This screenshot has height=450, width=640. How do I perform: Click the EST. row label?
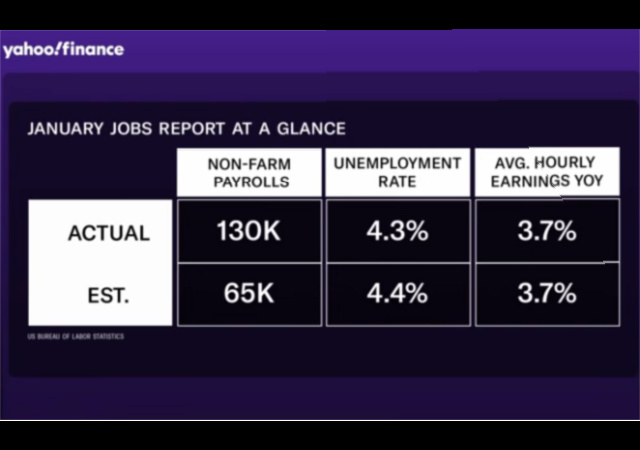click(x=108, y=294)
